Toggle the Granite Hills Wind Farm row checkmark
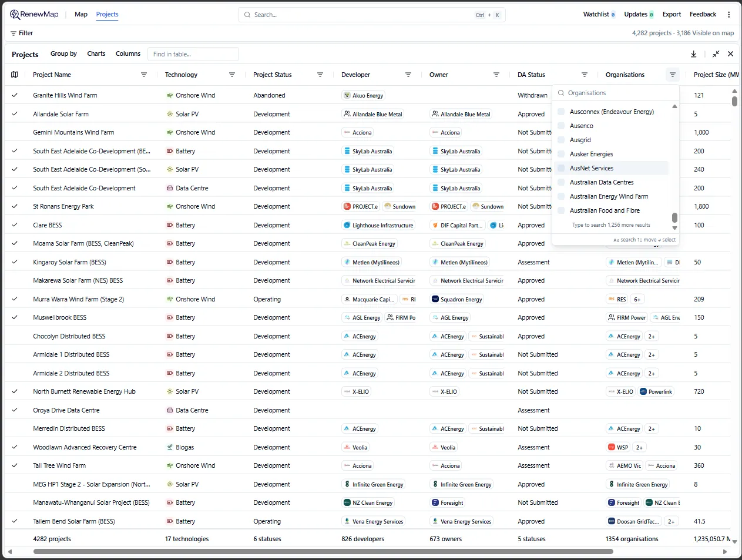Viewport: 742px width, 560px height. (x=14, y=95)
